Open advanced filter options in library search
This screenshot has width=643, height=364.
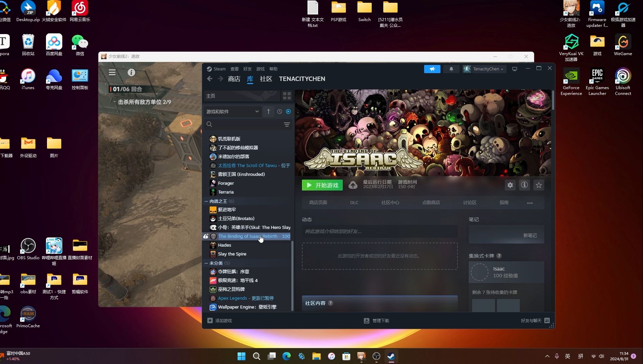(287, 125)
